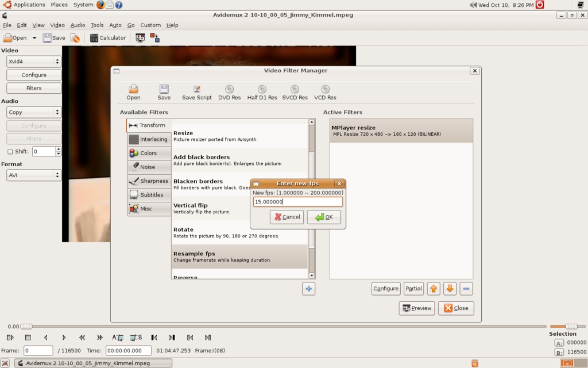Select the Sharpness filter tab
The height and width of the screenshot is (368, 588).
pos(148,181)
